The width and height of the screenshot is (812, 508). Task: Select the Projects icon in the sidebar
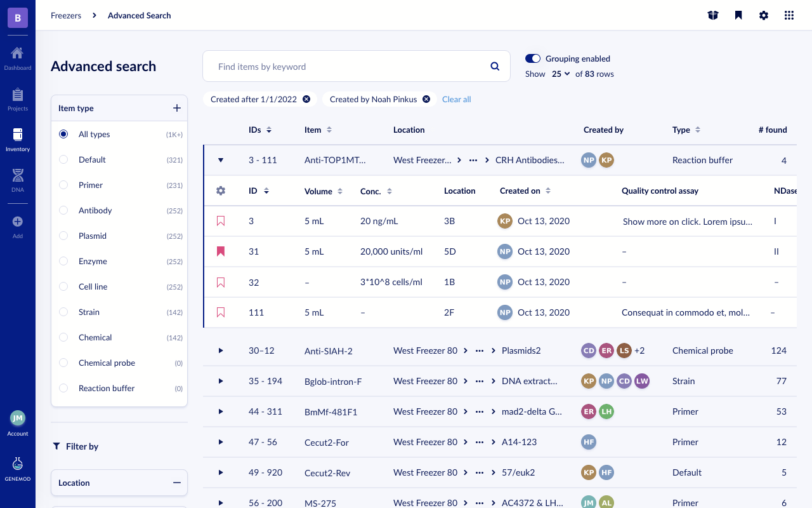(17, 98)
